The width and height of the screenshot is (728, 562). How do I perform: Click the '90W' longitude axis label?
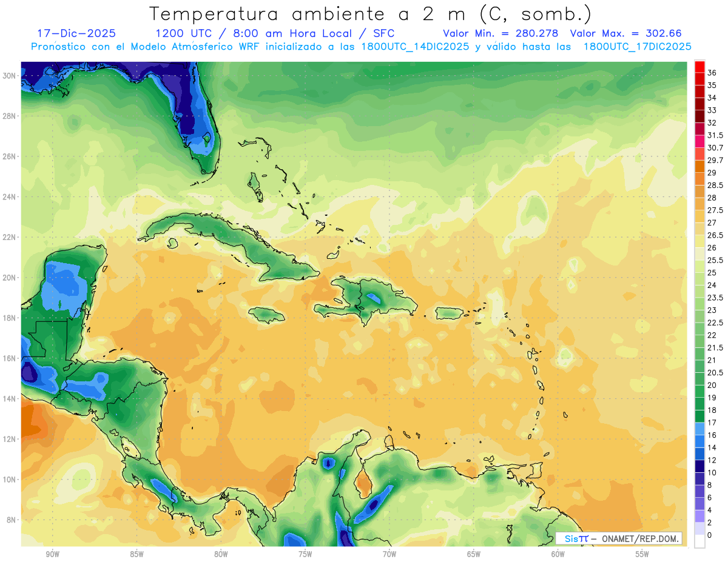point(52,554)
